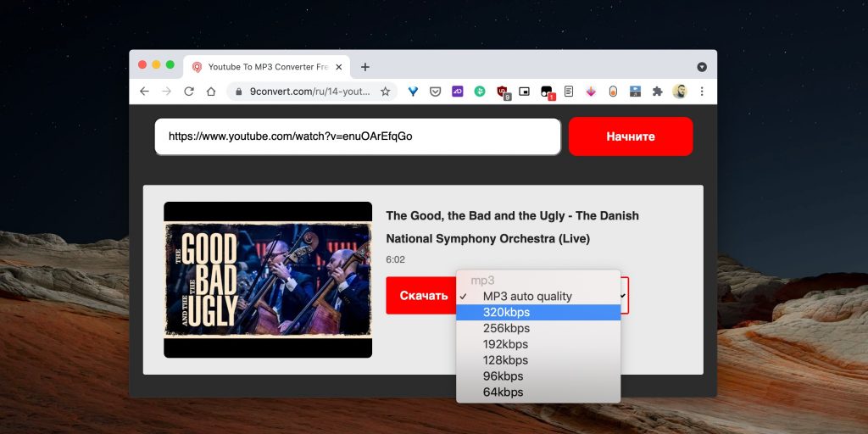Viewport: 868px width, 434px height.
Task: Open the reader document extension
Action: [569, 92]
